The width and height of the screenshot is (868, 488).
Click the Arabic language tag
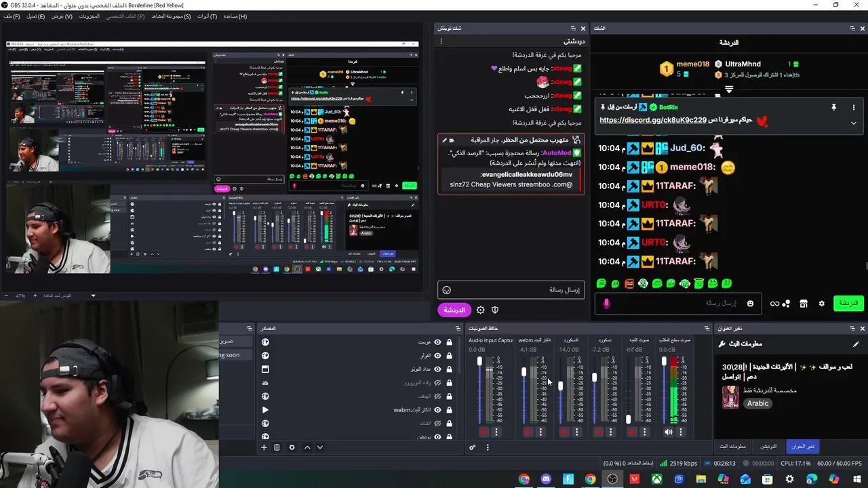click(x=757, y=403)
